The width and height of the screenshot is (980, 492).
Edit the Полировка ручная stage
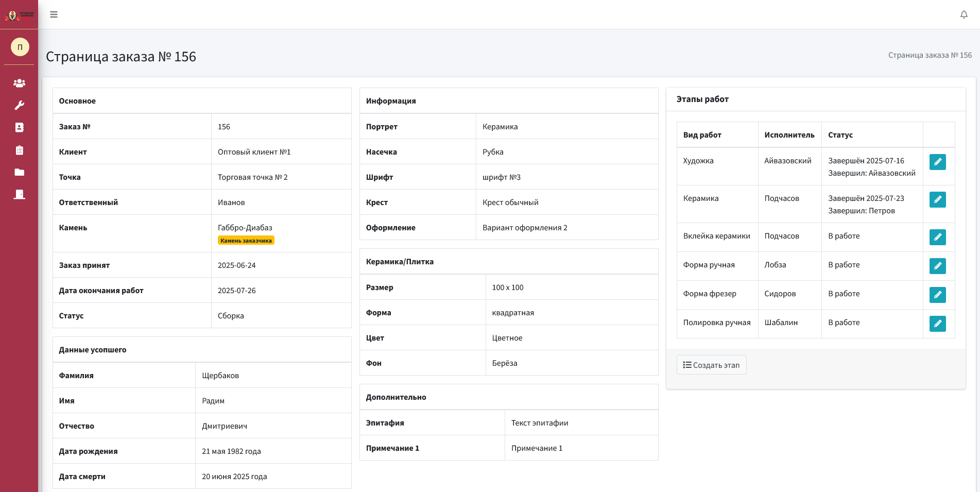click(x=938, y=324)
